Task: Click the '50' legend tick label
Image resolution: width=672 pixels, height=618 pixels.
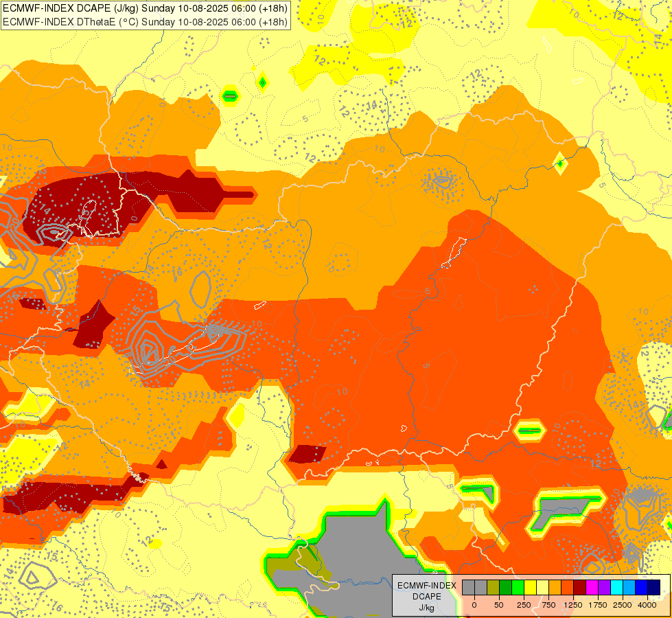Action: pos(499,605)
